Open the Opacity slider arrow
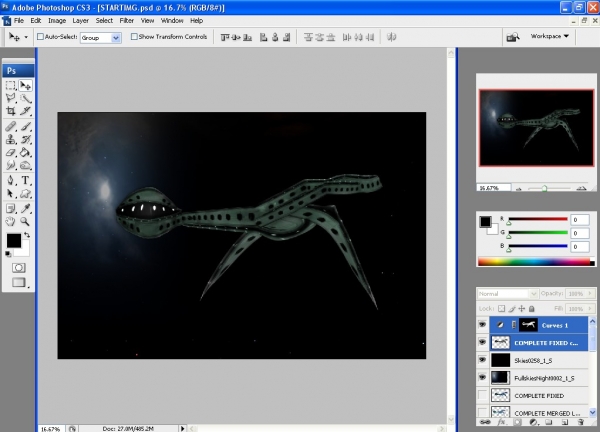The width and height of the screenshot is (600, 432). point(590,293)
